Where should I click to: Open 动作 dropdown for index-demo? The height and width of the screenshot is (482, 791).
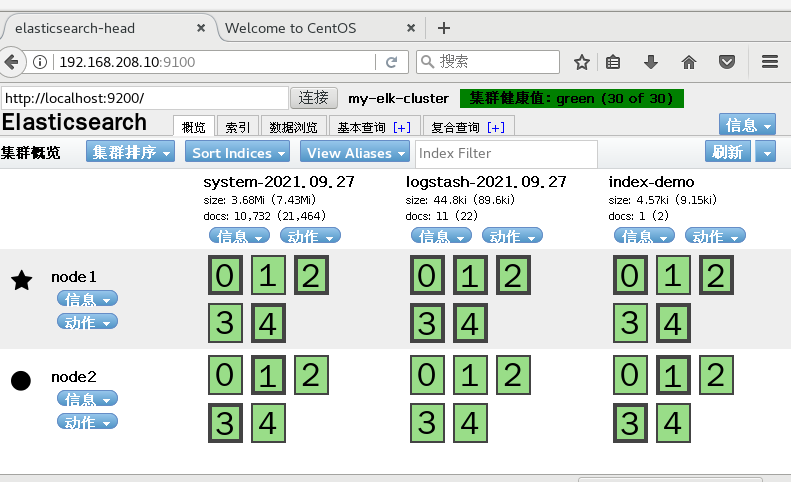point(715,235)
